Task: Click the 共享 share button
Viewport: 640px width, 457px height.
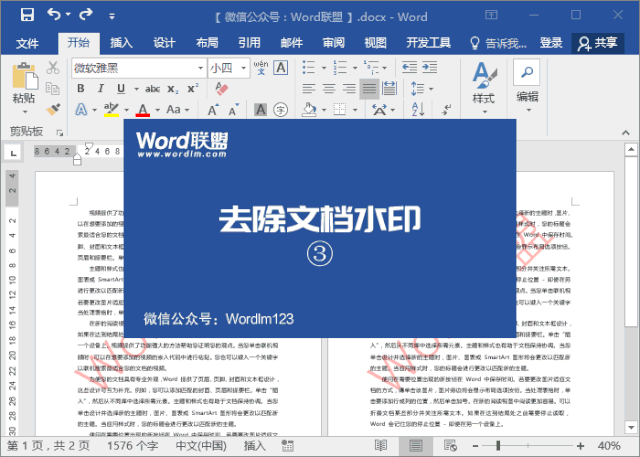Action: 598,43
